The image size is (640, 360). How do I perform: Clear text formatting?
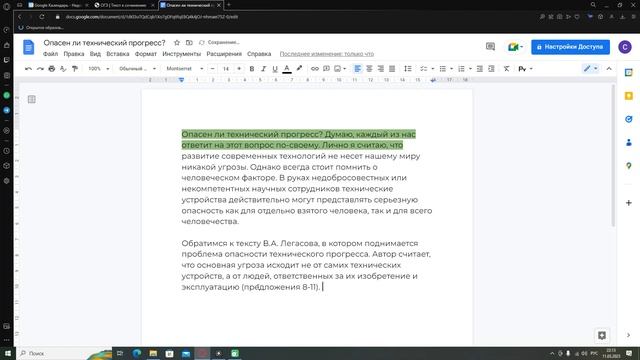(x=507, y=69)
